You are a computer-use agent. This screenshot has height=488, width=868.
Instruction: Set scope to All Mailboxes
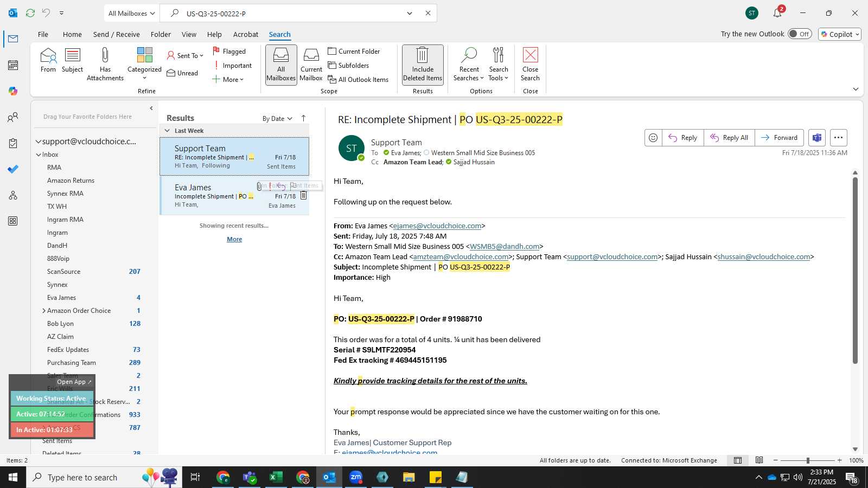point(281,64)
